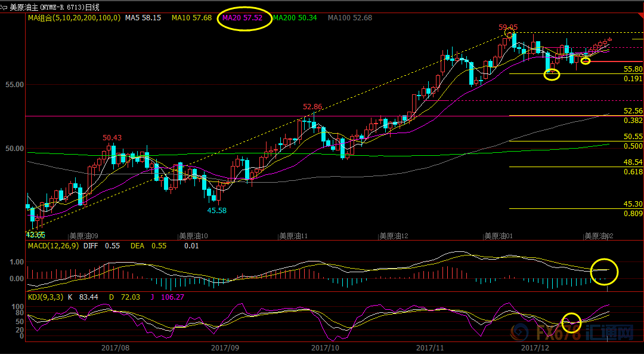Click the yellow circle marking the 59.05 high

click(x=509, y=32)
